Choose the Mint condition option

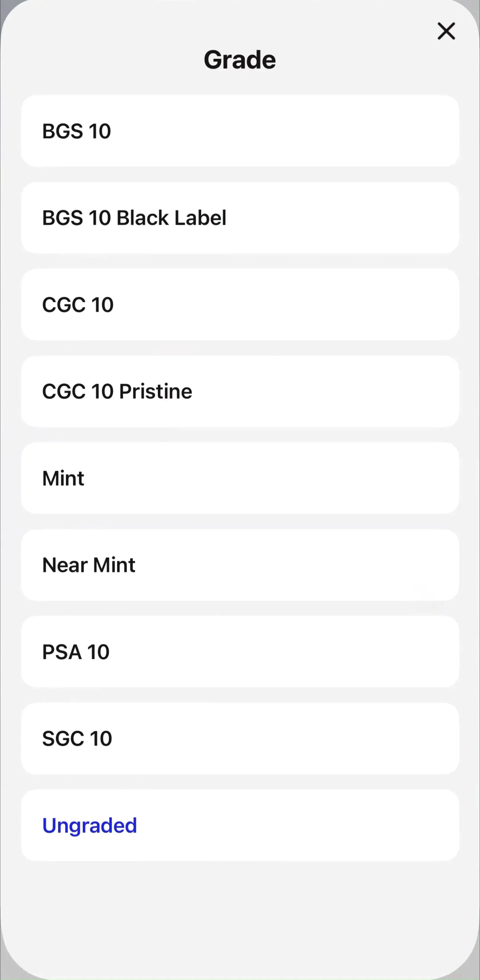(x=240, y=478)
